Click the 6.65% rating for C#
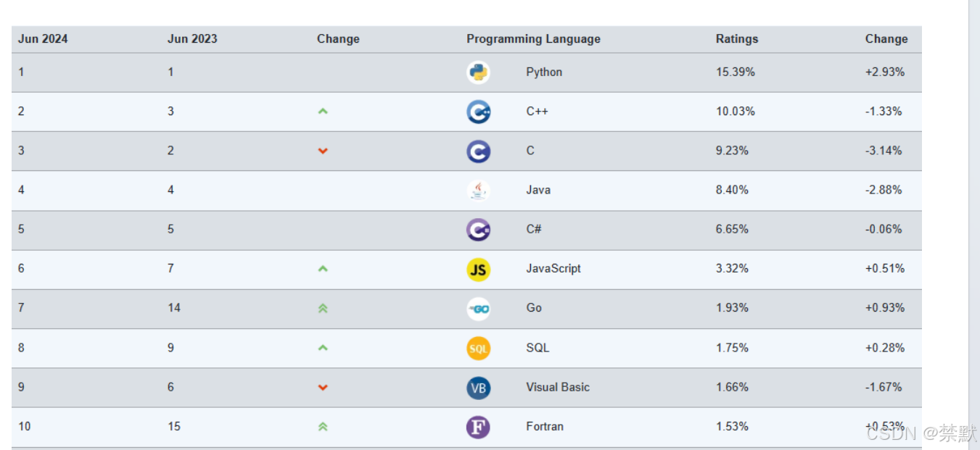This screenshot has width=980, height=450. tap(732, 229)
